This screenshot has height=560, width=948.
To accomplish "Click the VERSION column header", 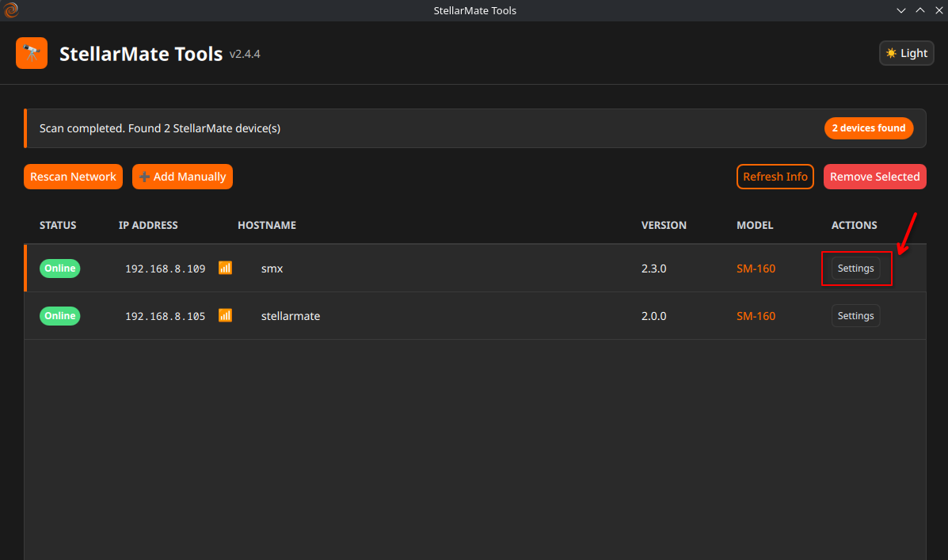I will click(x=664, y=225).
